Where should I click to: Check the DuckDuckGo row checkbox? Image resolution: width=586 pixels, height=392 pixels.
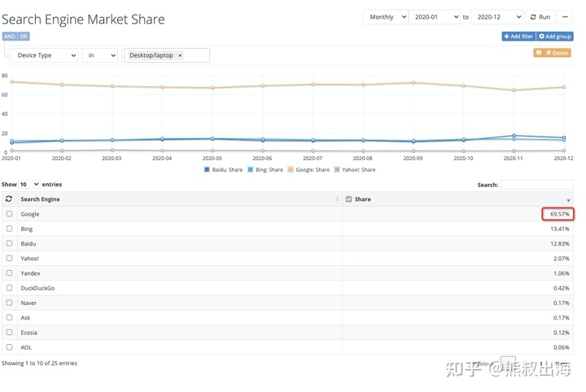[9, 288]
